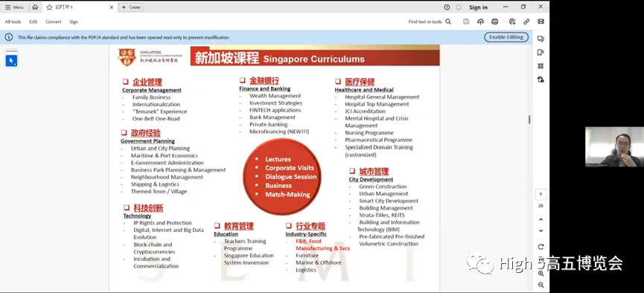Show page thumbnails grid icon

[x=541, y=66]
